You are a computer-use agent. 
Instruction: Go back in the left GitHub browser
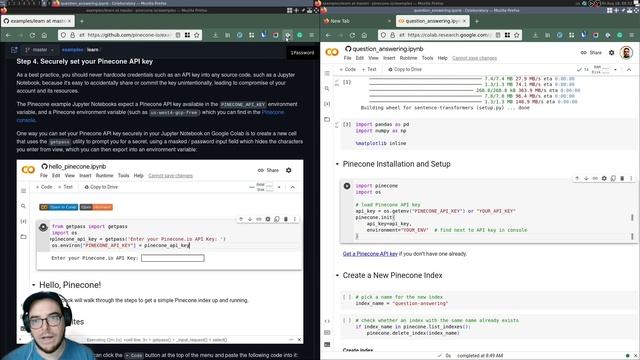[x=9, y=36]
